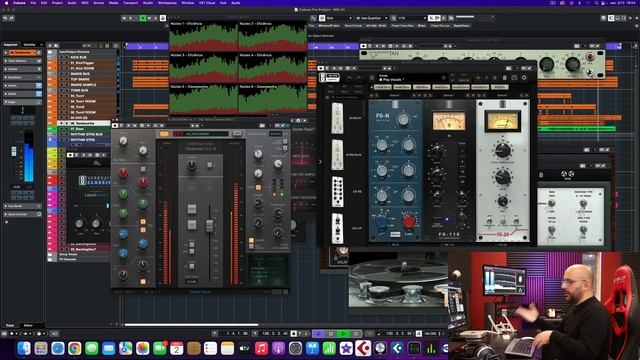Screen dimensions: 640x360
Task: Switch to the Visibility tab
Action: pos(29,45)
